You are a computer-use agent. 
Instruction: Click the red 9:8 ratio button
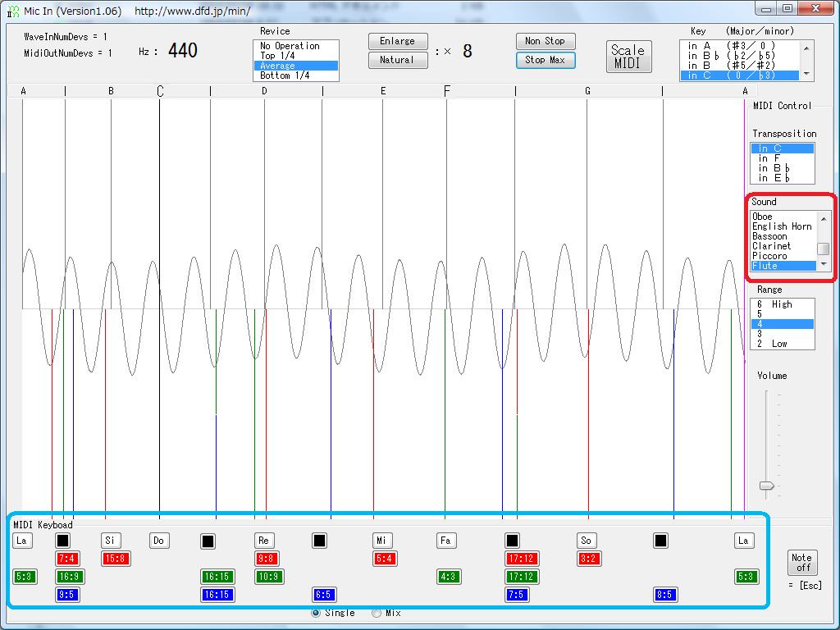267,559
